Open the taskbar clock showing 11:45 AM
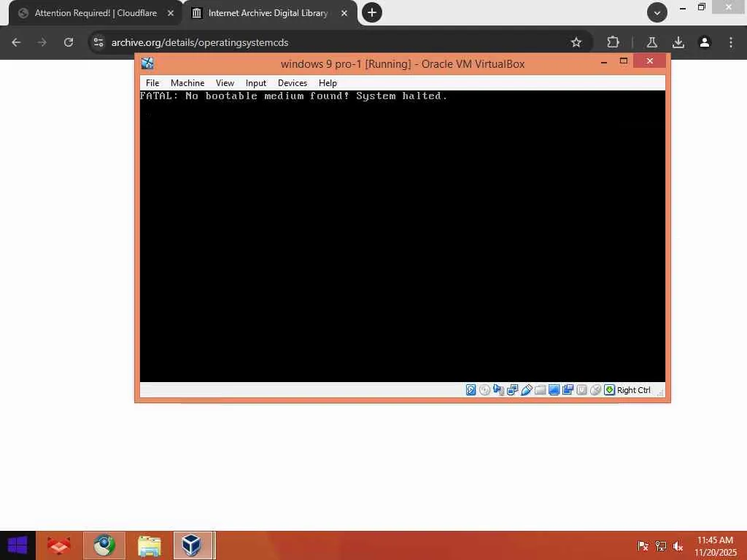 tap(715, 546)
